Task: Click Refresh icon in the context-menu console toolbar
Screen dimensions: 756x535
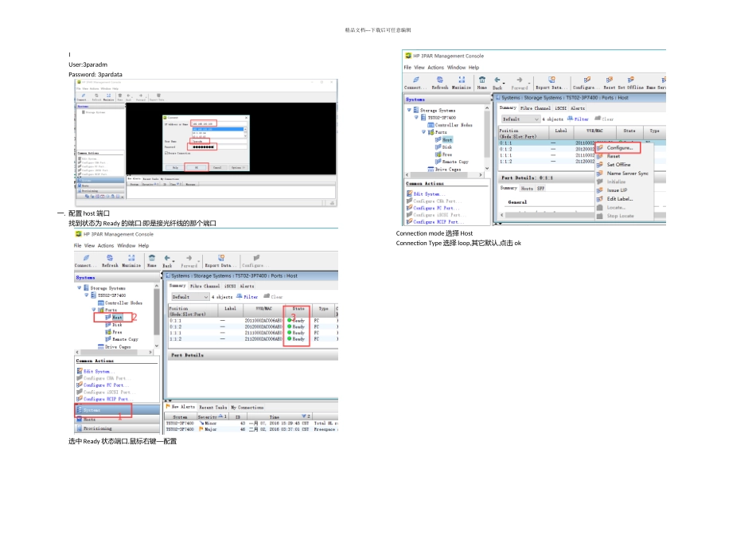Action: [x=440, y=80]
